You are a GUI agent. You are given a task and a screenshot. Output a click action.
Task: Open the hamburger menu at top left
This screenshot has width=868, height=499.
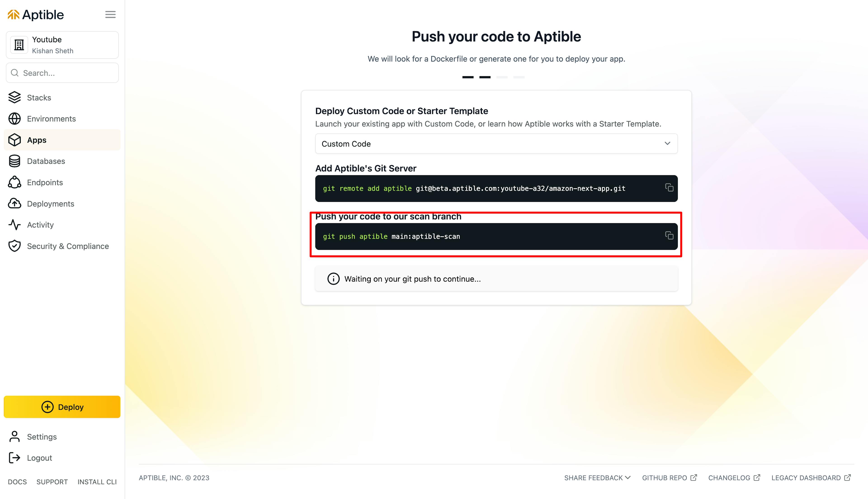click(x=110, y=14)
